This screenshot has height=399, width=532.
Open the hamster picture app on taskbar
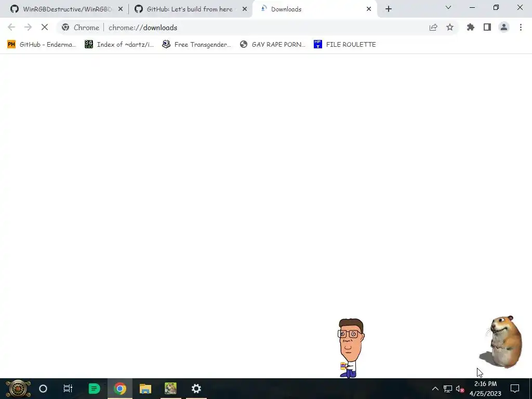pyautogui.click(x=170, y=389)
